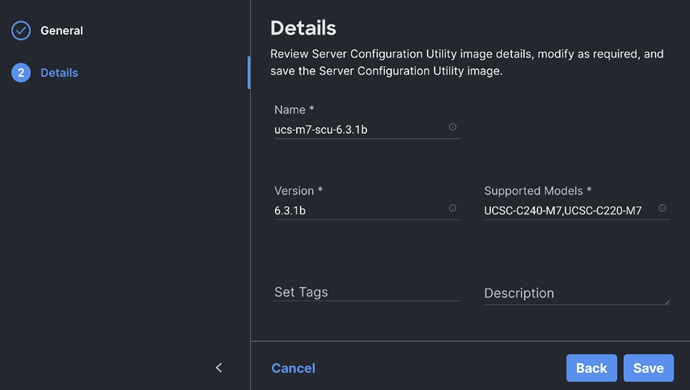Click the info icon in Name field
The width and height of the screenshot is (690, 390).
452,127
